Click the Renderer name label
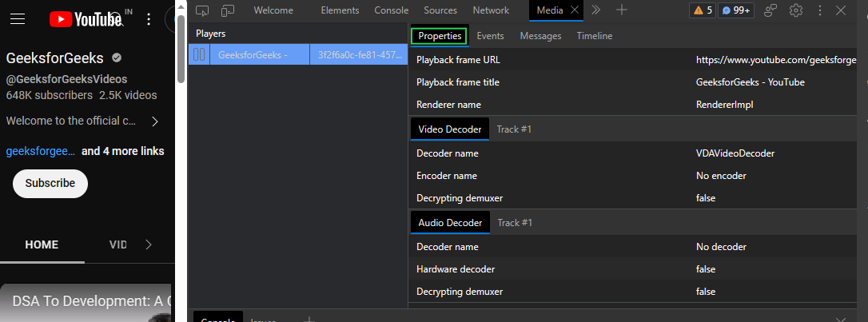Image resolution: width=868 pixels, height=322 pixels. tap(449, 105)
